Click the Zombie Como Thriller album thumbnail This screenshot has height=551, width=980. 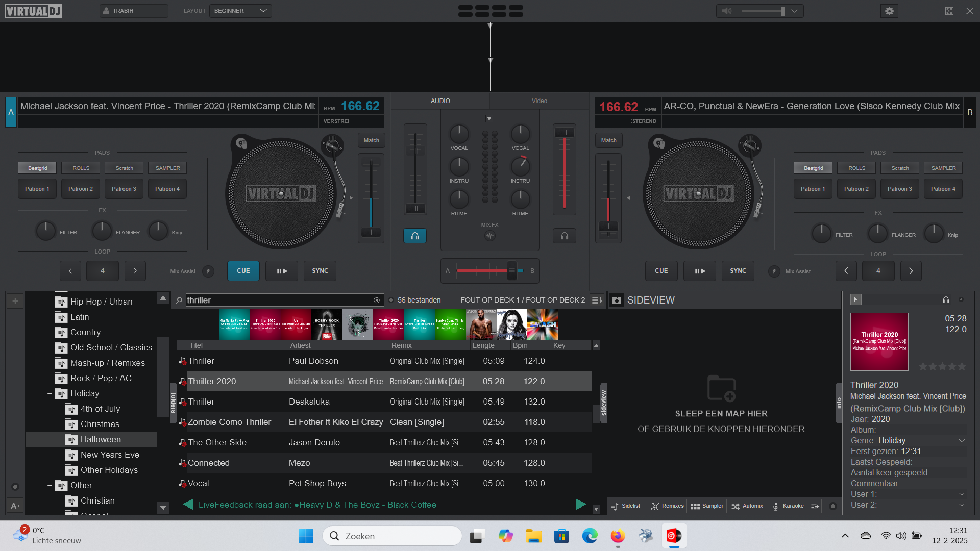[450, 324]
